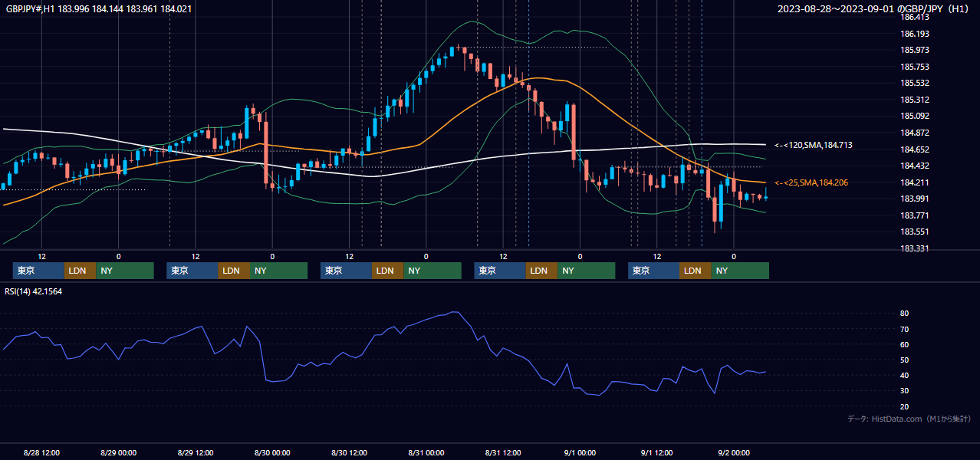The height and width of the screenshot is (460, 980).
Task: Select the 8/30 00:00 date label
Action: (x=271, y=452)
